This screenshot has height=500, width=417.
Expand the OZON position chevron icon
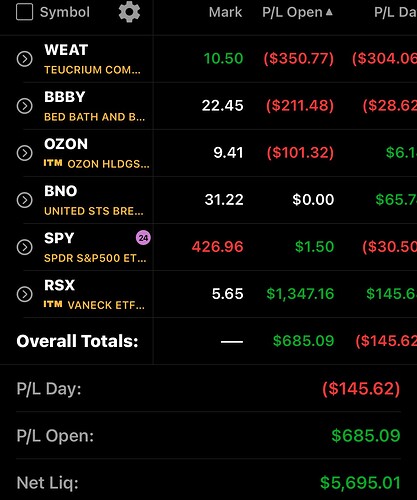tap(25, 153)
